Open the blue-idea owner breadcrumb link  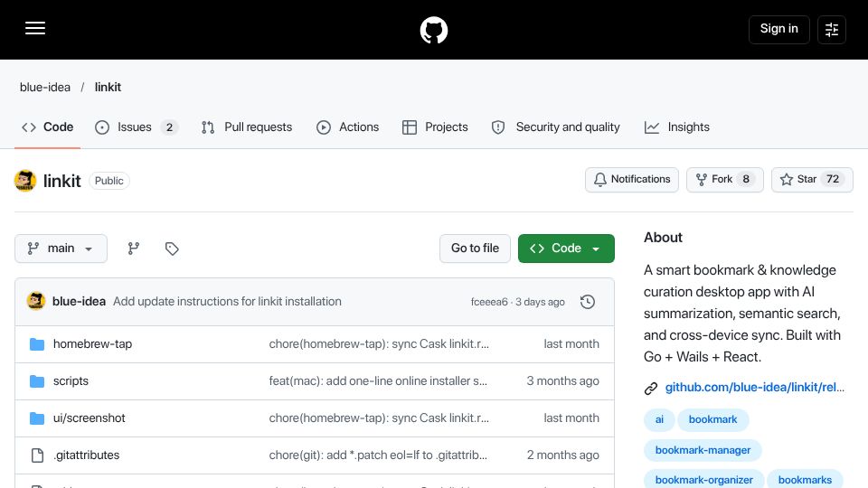click(45, 88)
